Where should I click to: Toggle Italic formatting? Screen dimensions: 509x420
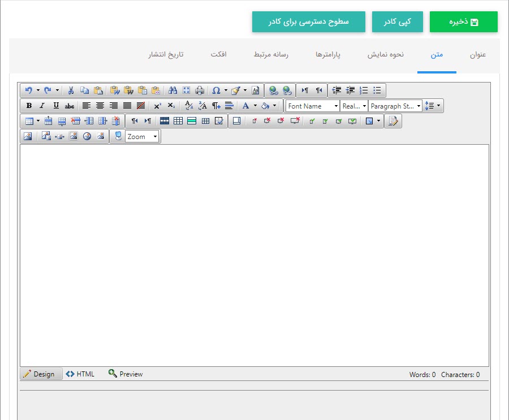click(x=42, y=106)
